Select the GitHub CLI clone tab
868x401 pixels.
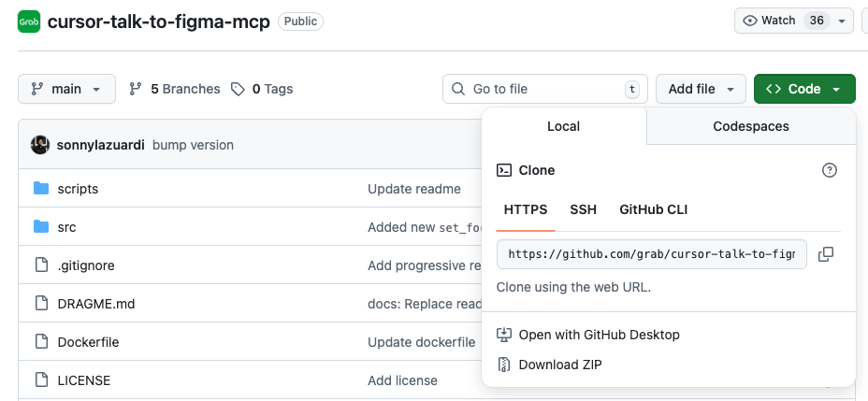pos(653,209)
